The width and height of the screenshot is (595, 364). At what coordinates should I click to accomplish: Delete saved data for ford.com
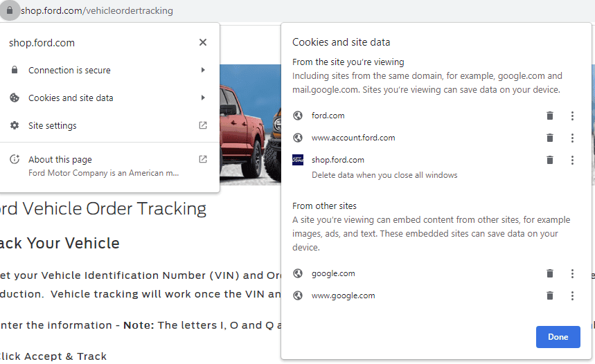click(x=549, y=116)
